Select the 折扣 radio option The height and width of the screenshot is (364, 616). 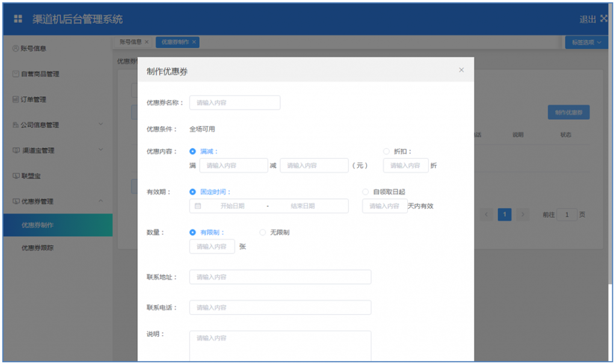click(386, 152)
